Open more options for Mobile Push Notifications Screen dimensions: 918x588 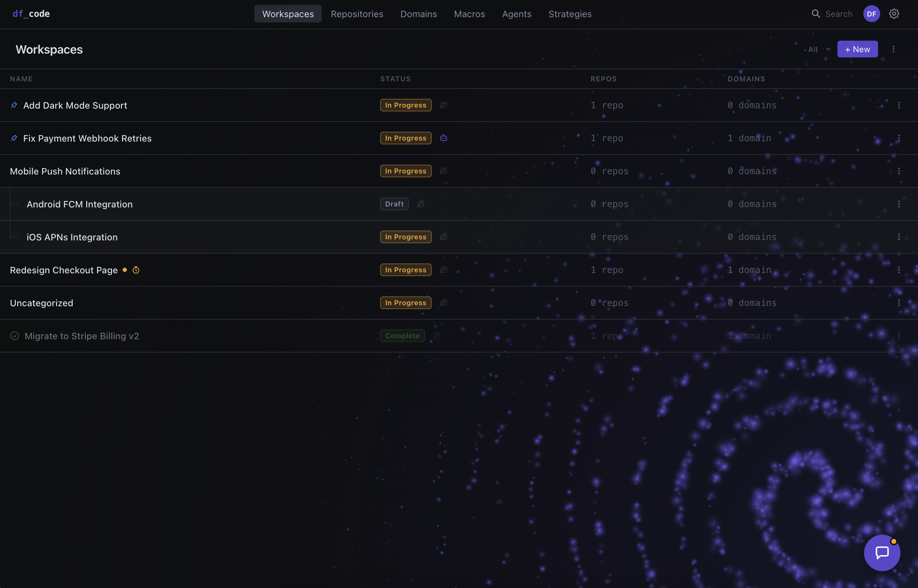899,171
